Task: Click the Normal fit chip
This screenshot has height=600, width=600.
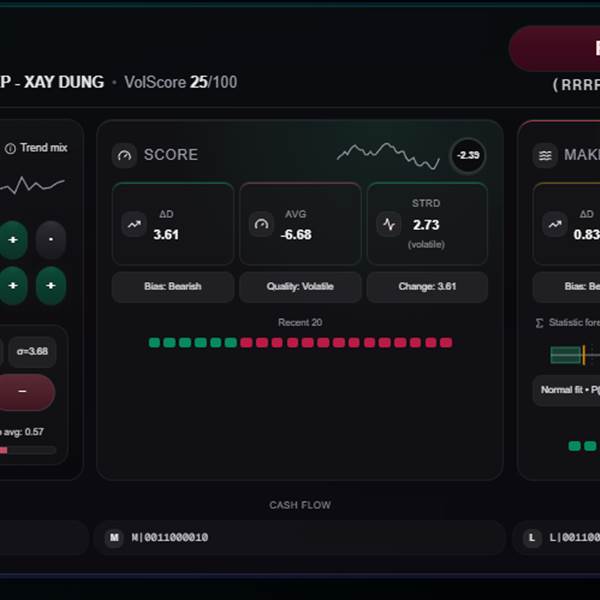Action: pos(566,390)
